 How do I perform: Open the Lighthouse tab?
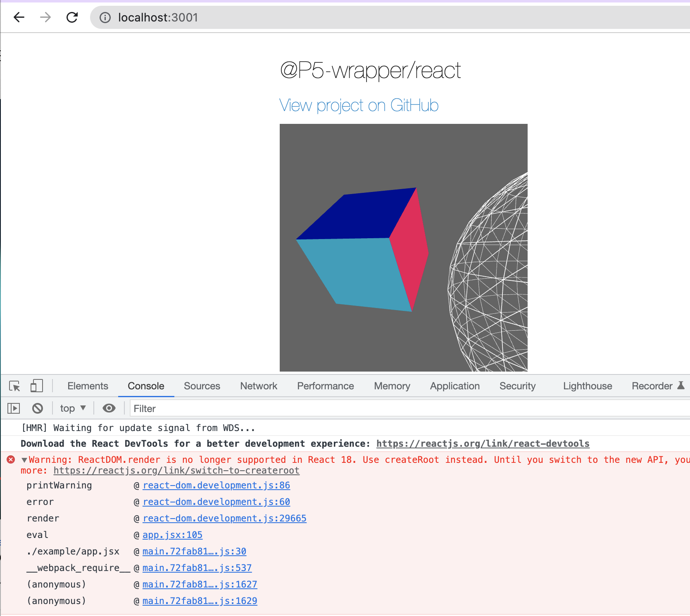[588, 386]
